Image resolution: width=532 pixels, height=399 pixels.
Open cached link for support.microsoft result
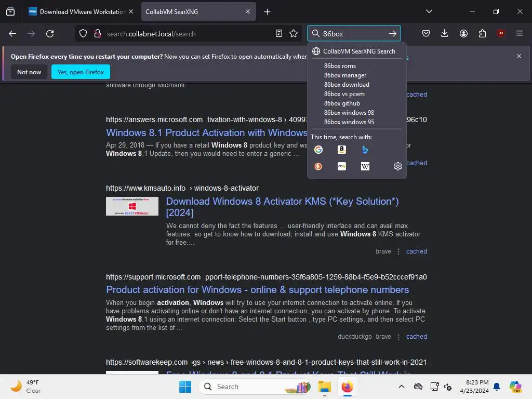coord(417,337)
